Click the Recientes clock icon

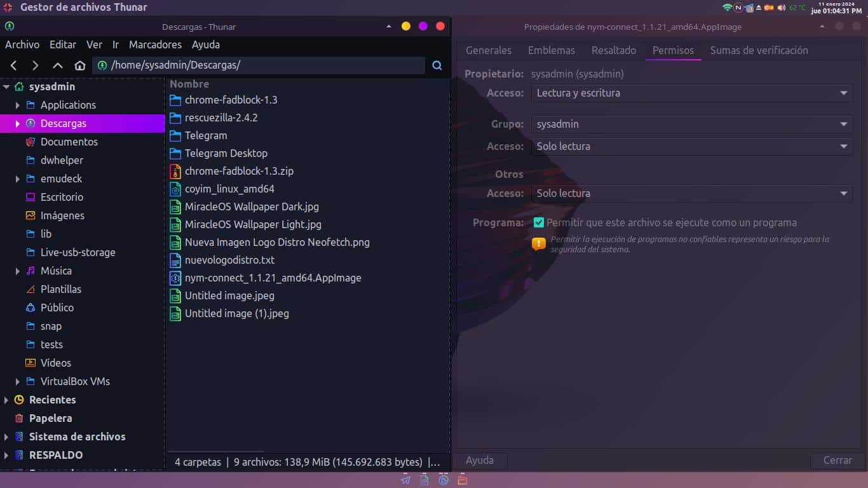click(19, 400)
